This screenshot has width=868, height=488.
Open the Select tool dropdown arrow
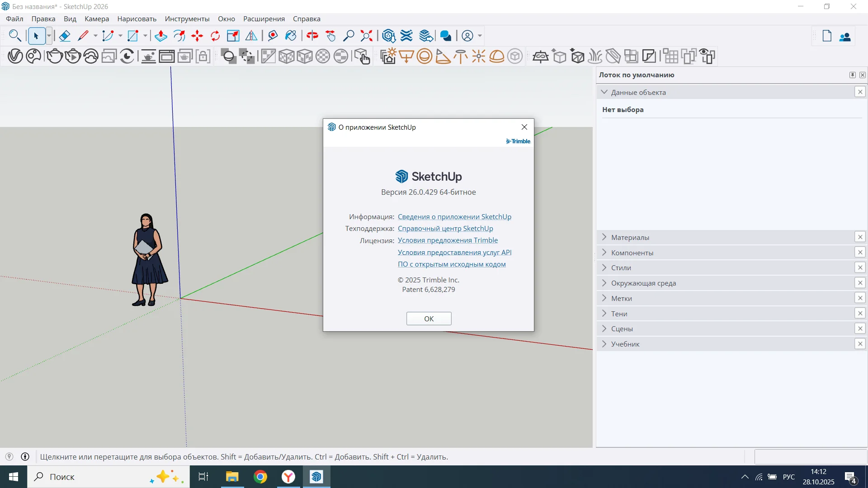[49, 36]
